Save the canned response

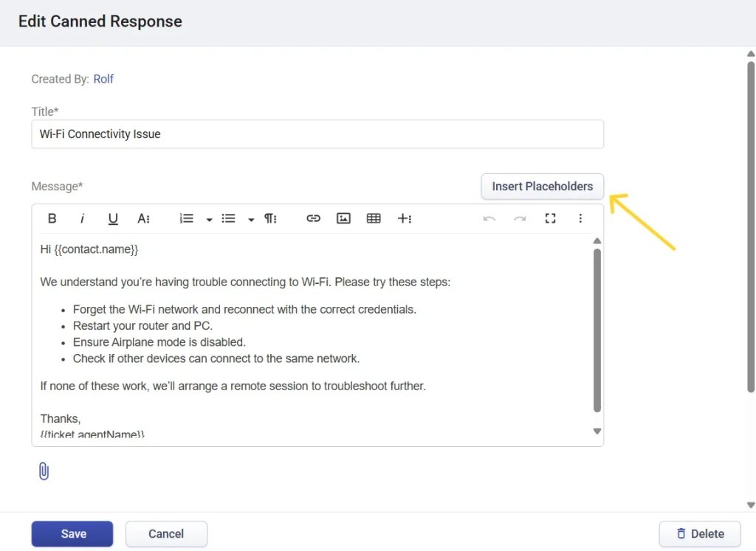coord(72,533)
